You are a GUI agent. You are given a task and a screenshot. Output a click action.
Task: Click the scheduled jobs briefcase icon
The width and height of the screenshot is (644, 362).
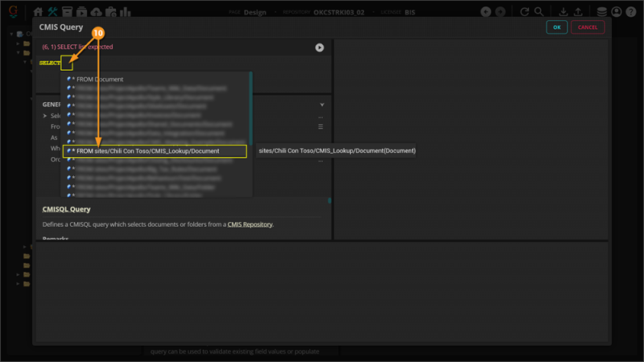click(x=111, y=12)
